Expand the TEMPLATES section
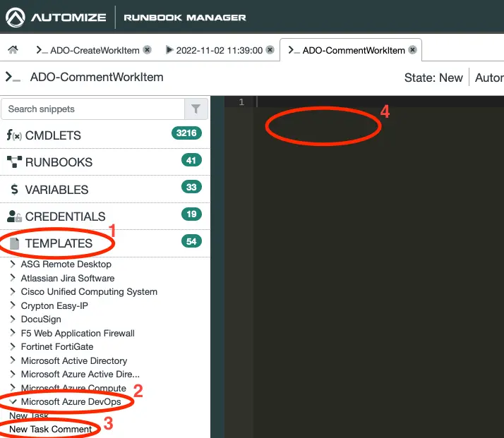The image size is (504, 438). click(59, 243)
